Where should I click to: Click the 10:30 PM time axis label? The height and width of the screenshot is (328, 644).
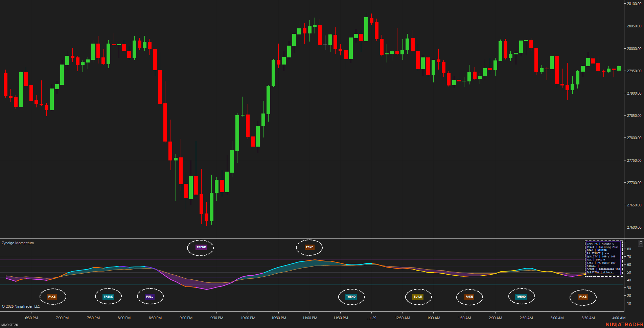279,318
